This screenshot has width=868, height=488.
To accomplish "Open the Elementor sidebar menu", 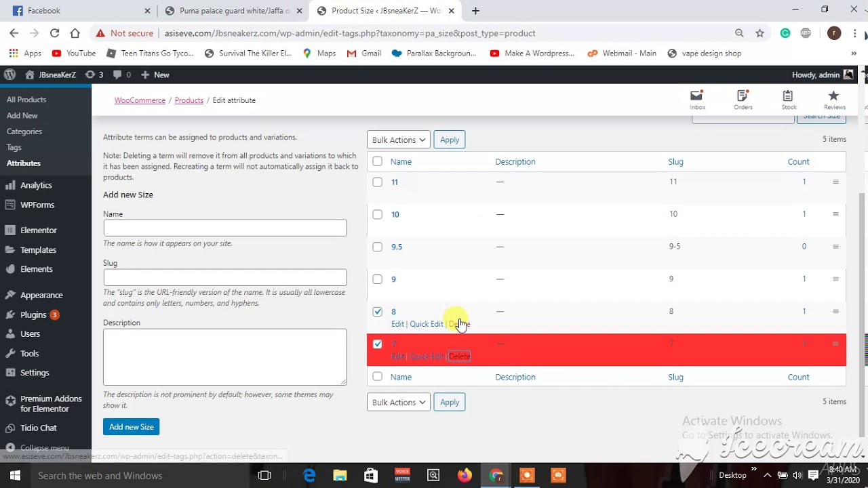I will point(39,230).
